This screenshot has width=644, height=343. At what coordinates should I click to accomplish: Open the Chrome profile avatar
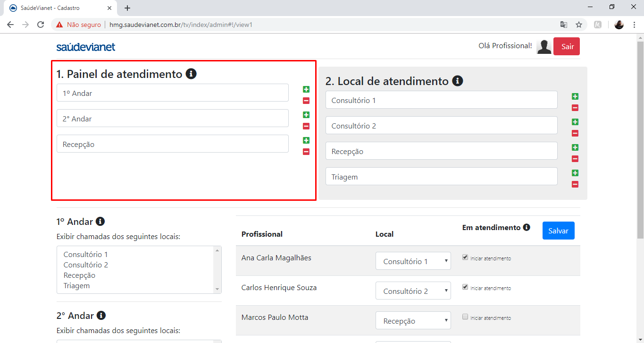coord(619,25)
